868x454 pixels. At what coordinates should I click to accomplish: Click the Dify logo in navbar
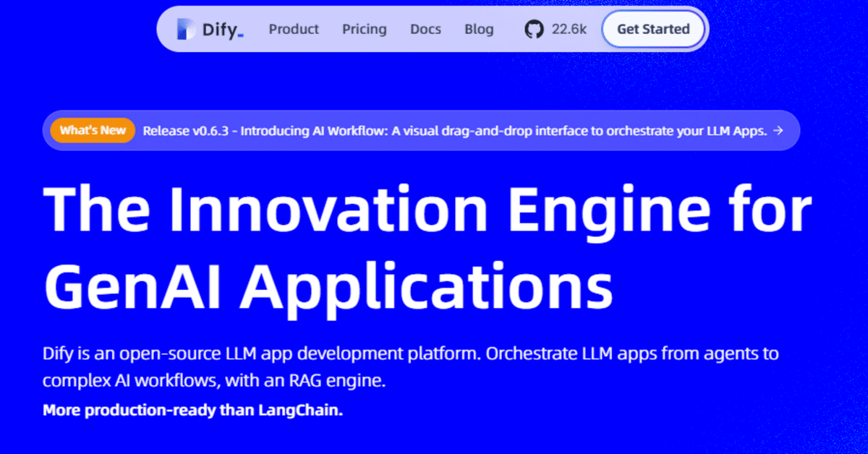210,30
